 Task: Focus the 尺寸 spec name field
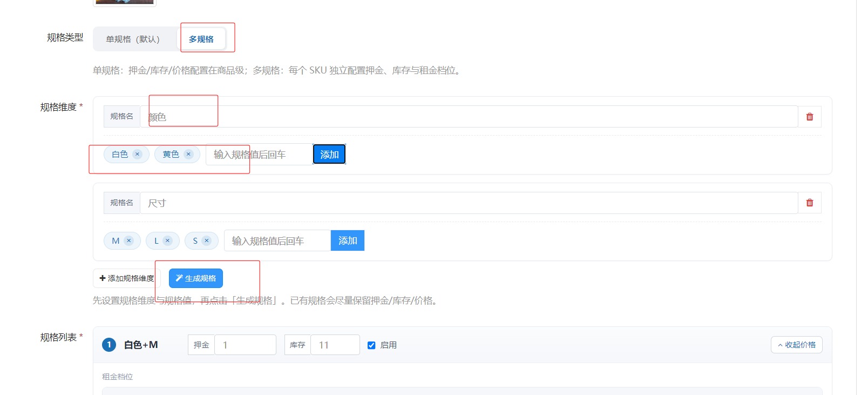pyautogui.click(x=469, y=203)
